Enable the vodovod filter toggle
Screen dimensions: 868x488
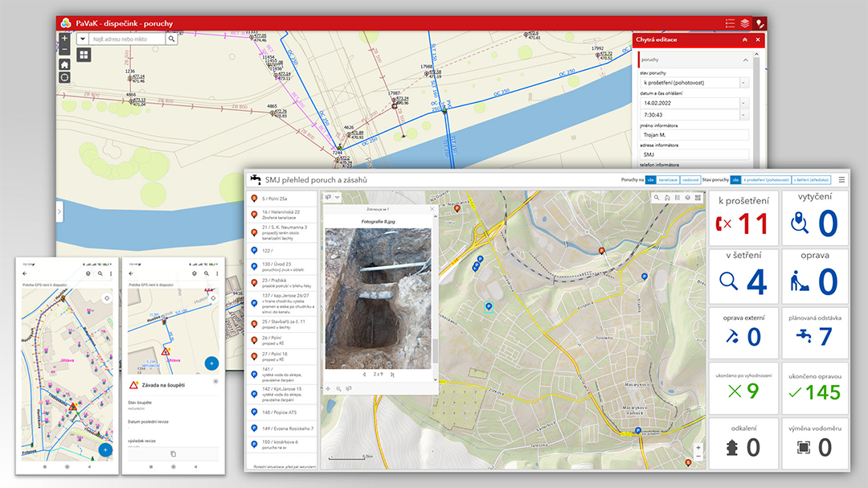click(x=690, y=179)
